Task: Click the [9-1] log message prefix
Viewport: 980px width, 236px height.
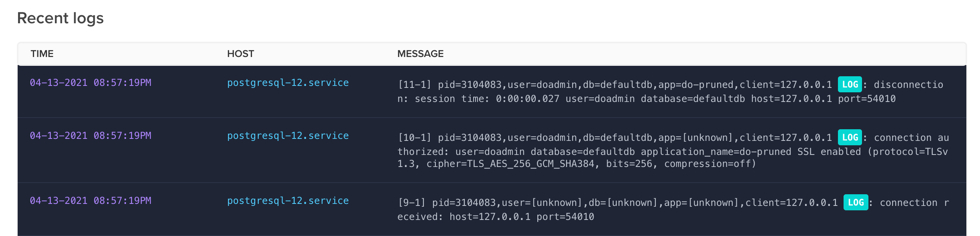Action: (x=411, y=203)
